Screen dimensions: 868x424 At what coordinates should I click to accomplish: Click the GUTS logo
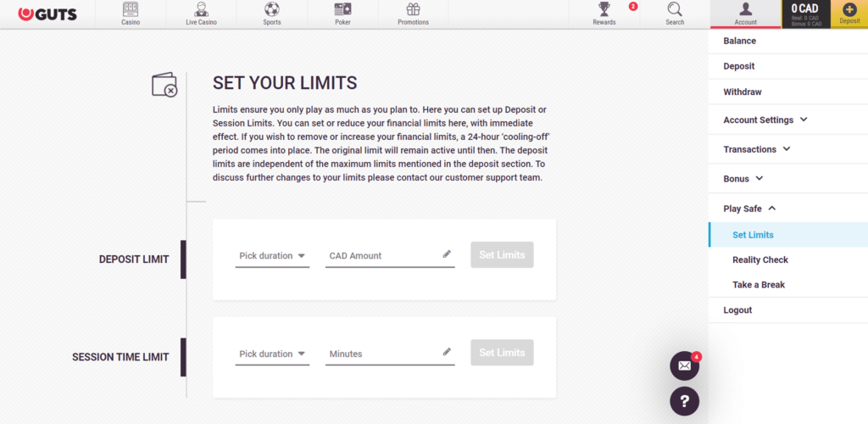50,14
